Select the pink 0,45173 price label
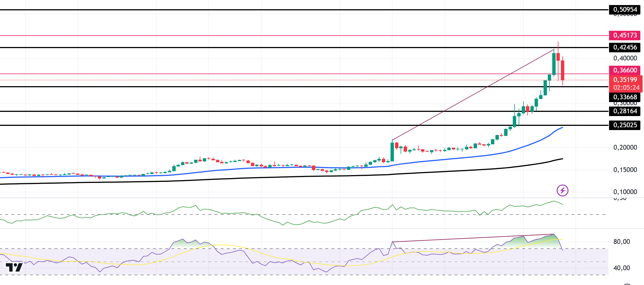The width and height of the screenshot is (644, 285). tap(625, 36)
